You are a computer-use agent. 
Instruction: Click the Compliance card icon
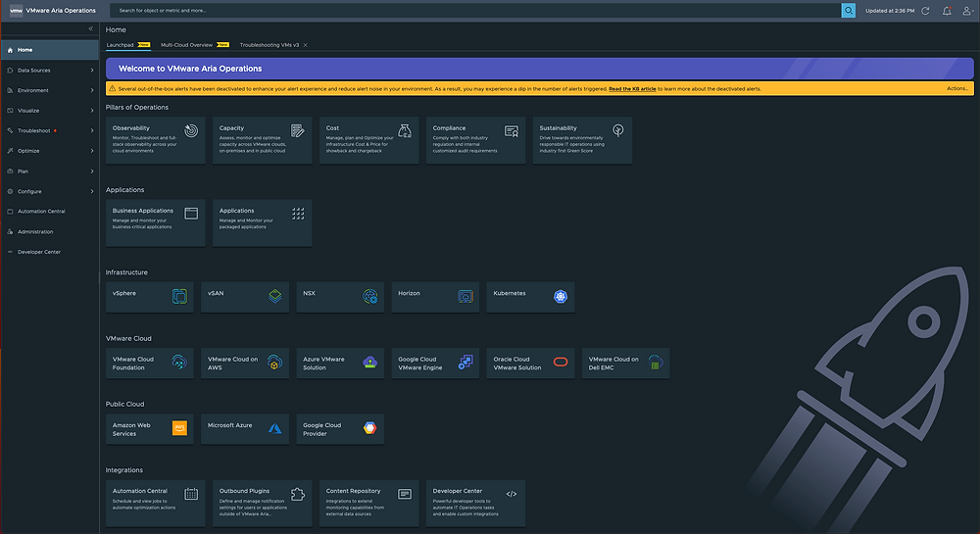512,130
